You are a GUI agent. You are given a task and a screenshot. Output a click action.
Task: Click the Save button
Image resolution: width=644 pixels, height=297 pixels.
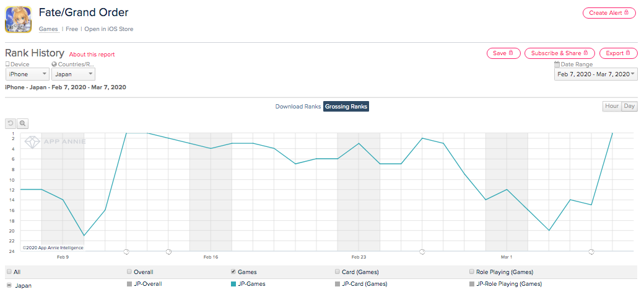point(503,53)
